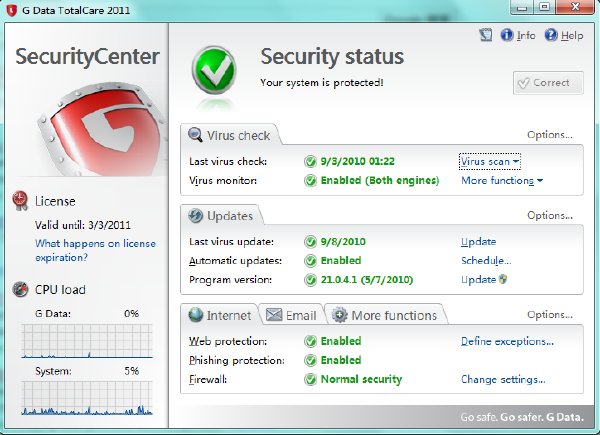Open the Help link

572,36
